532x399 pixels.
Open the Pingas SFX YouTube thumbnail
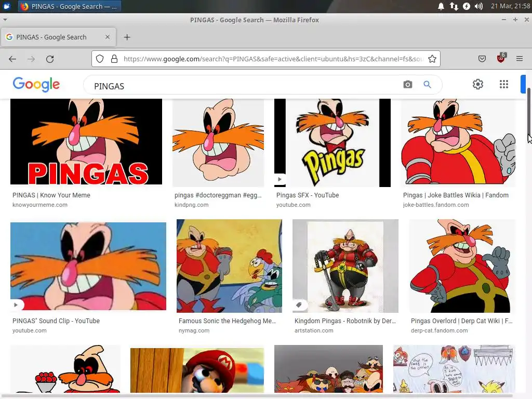[332, 142]
